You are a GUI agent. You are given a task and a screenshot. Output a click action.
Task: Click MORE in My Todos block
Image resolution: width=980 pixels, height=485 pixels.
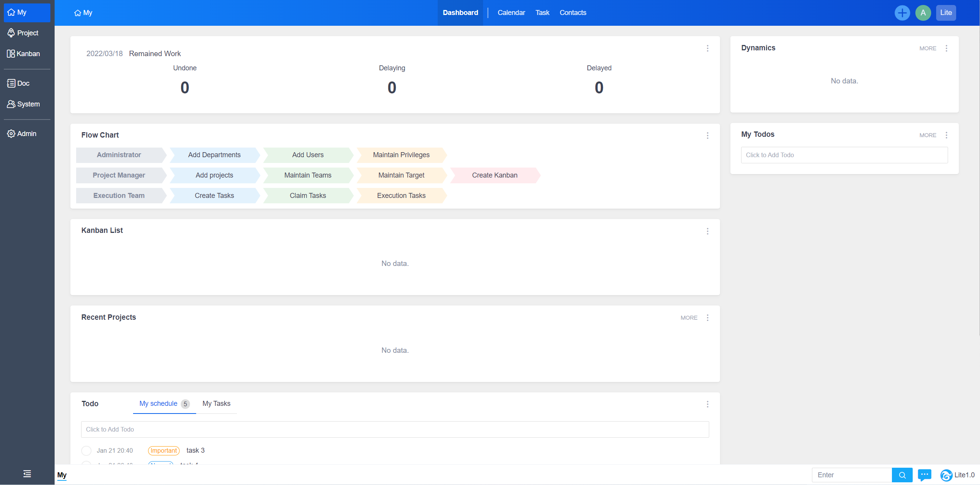point(928,135)
